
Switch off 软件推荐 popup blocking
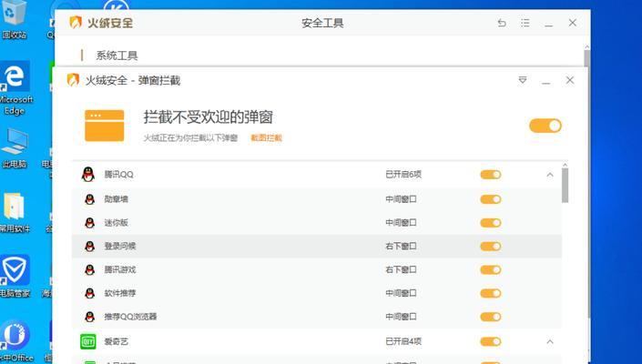491,293
